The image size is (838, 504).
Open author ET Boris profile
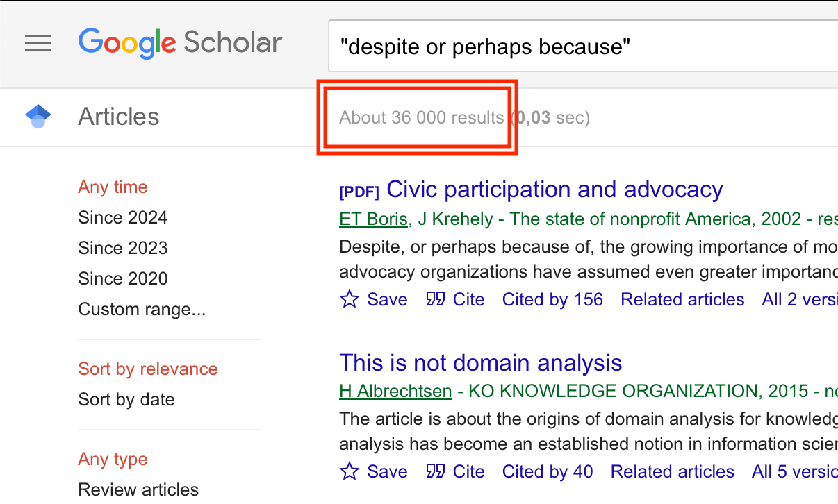coord(373,219)
